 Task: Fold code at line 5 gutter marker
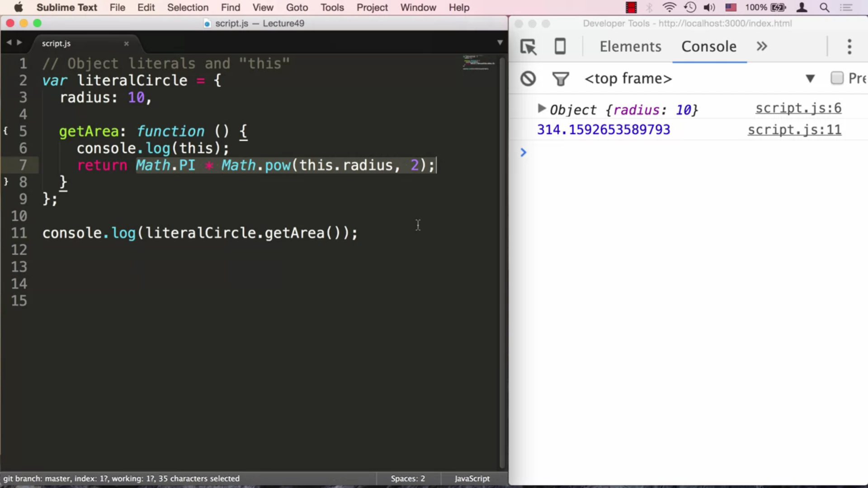5,131
